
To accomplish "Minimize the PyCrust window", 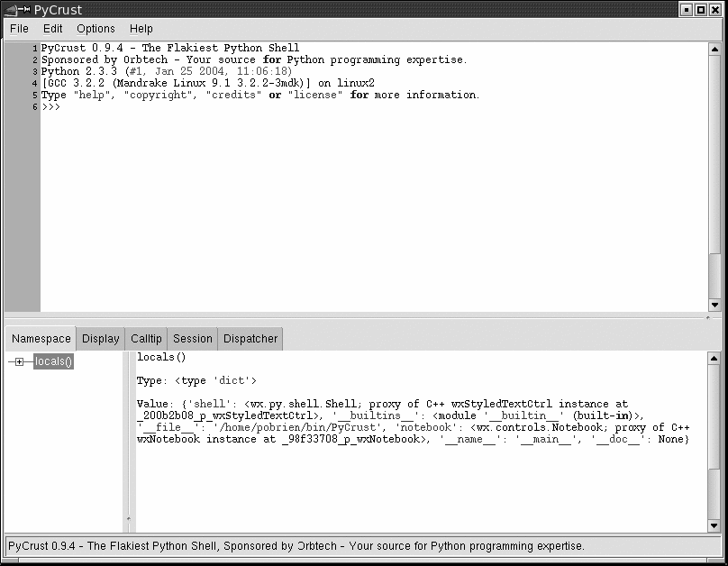I will click(x=687, y=10).
